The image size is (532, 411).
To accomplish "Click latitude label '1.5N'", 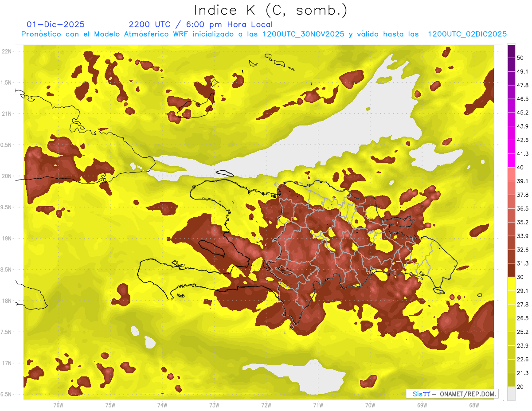I will (x=7, y=82).
